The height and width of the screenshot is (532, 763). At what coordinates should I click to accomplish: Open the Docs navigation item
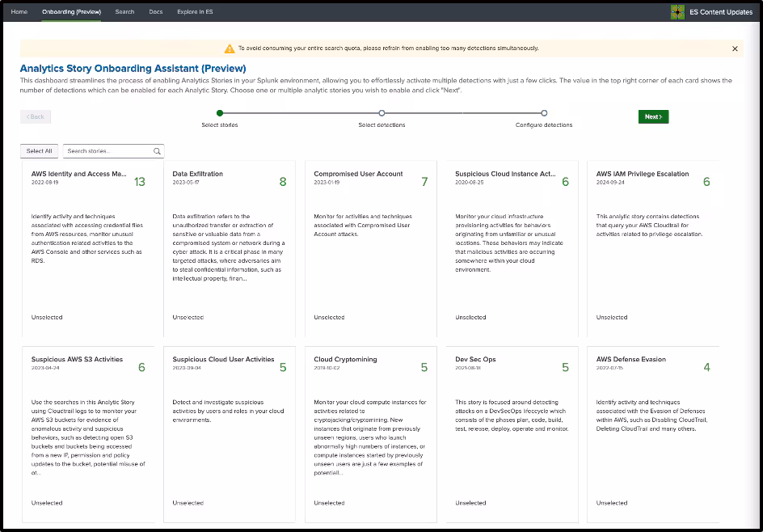pos(156,12)
